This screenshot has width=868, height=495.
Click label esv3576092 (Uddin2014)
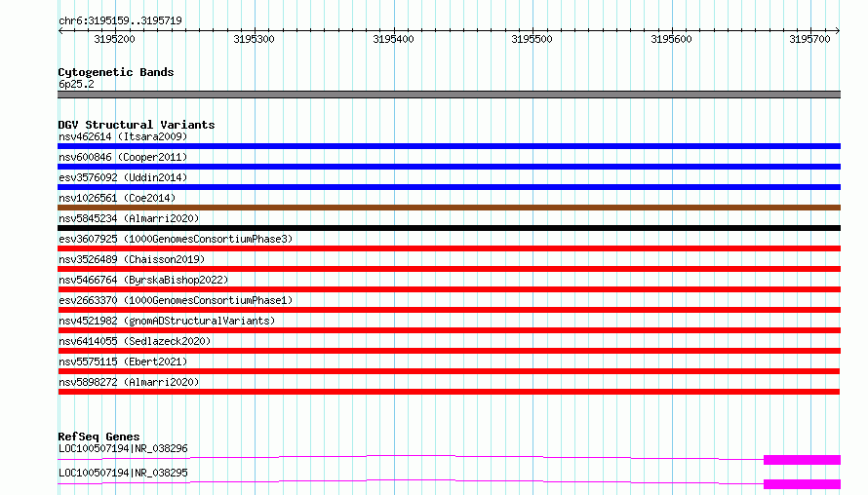click(x=123, y=177)
